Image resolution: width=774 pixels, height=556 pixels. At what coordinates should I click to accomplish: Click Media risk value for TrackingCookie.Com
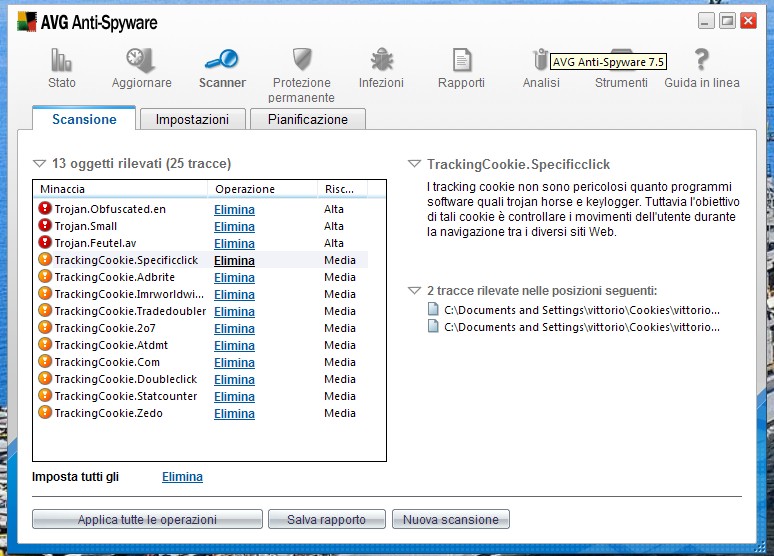point(340,362)
